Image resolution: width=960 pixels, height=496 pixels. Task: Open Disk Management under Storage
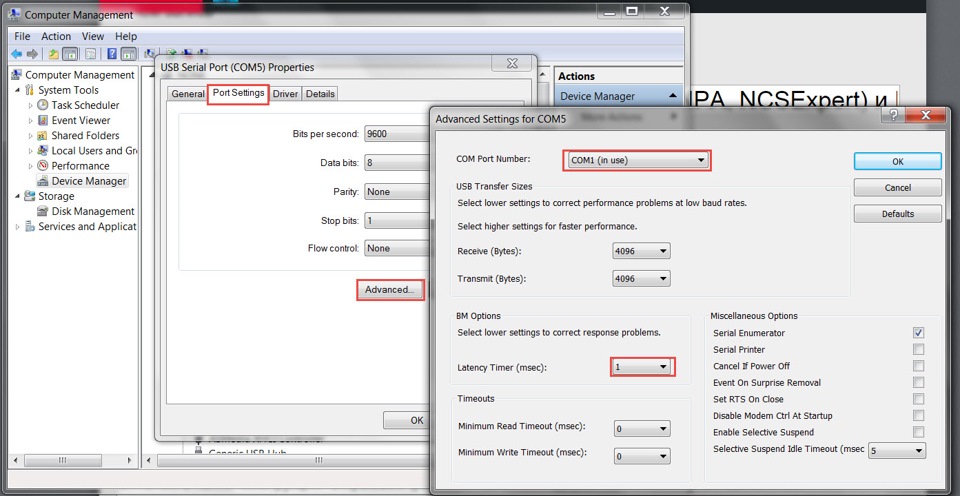pyautogui.click(x=92, y=211)
